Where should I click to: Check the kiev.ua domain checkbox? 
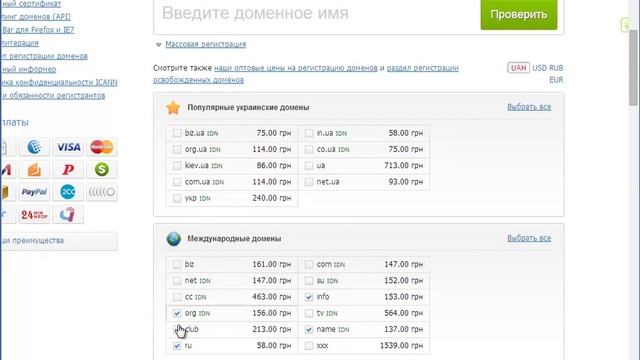(177, 166)
